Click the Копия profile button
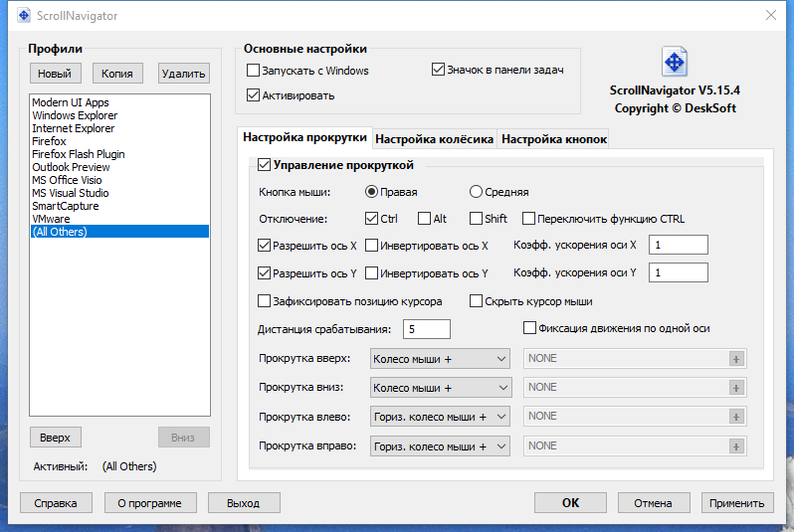 pyautogui.click(x=117, y=74)
